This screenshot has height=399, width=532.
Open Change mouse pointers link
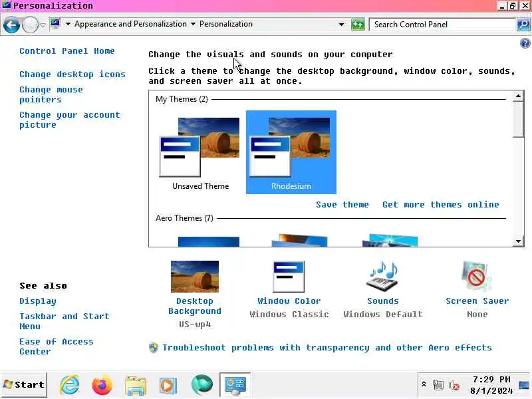pos(51,94)
